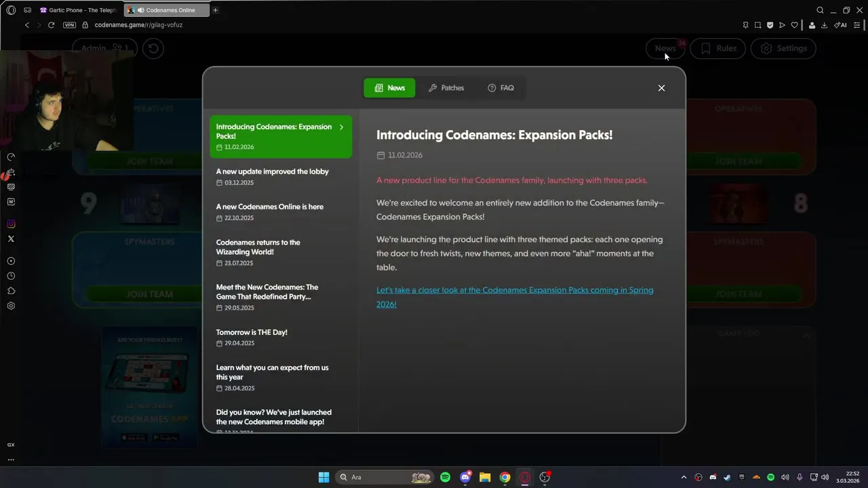The image size is (868, 488).
Task: Reload the current page
Action: tap(51, 25)
